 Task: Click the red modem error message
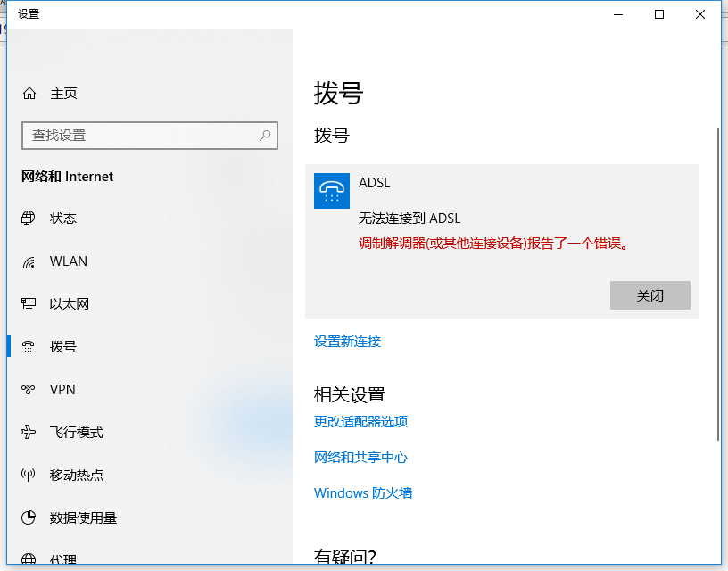493,244
